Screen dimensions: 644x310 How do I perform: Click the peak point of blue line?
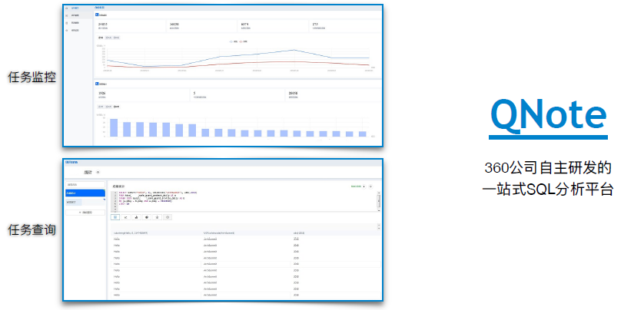[294, 50]
